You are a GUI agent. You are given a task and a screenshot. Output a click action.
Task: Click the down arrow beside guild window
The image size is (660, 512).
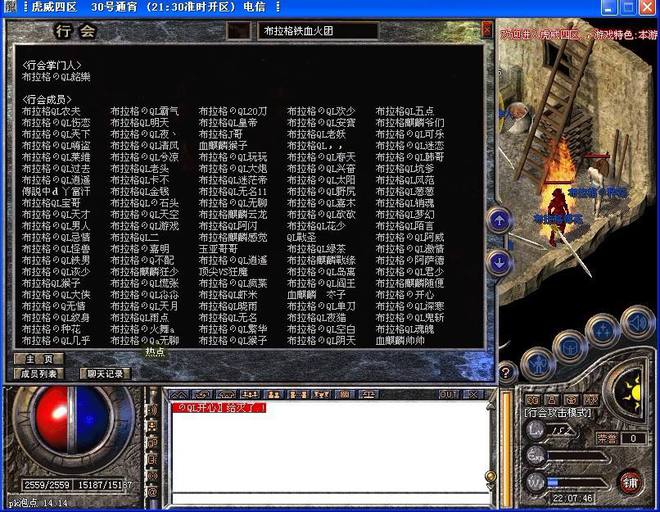coord(500,263)
